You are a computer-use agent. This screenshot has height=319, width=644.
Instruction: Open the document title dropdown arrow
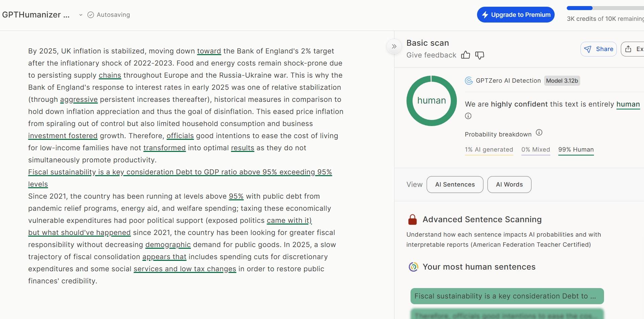tap(81, 15)
